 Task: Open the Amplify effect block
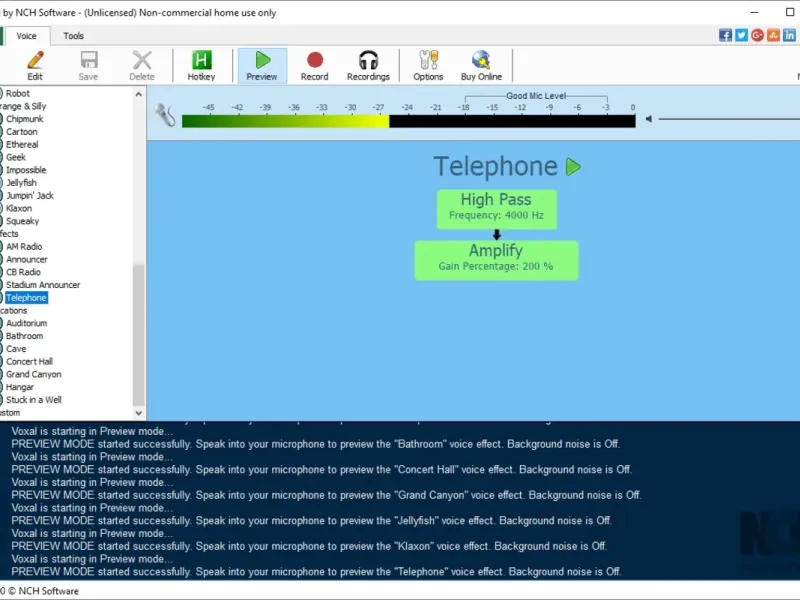[x=496, y=260]
